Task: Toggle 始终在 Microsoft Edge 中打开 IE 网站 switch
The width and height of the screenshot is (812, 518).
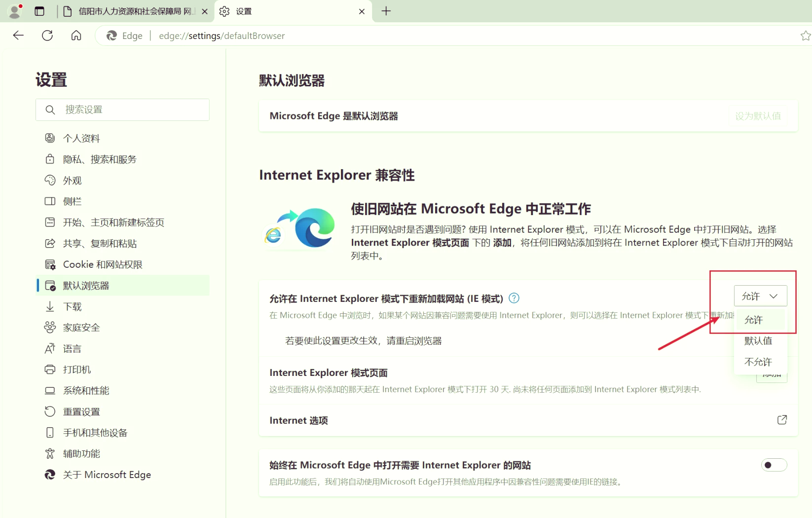Action: (774, 465)
